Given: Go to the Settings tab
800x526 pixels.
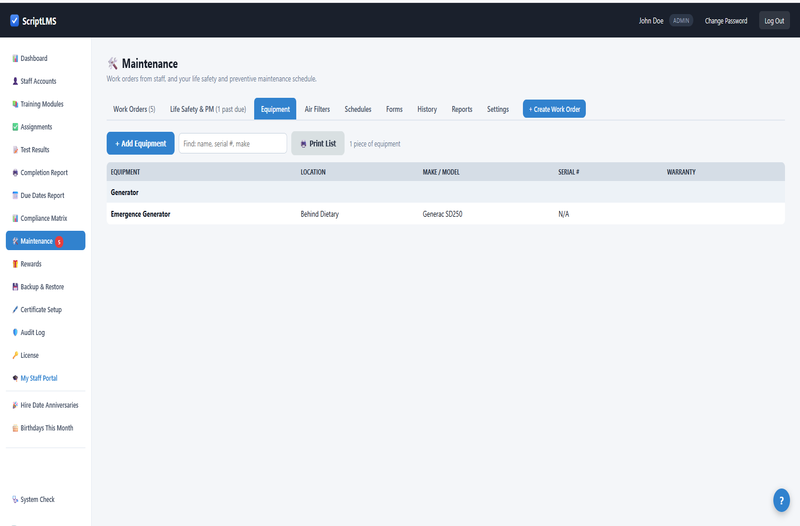Looking at the screenshot, I should pos(498,109).
